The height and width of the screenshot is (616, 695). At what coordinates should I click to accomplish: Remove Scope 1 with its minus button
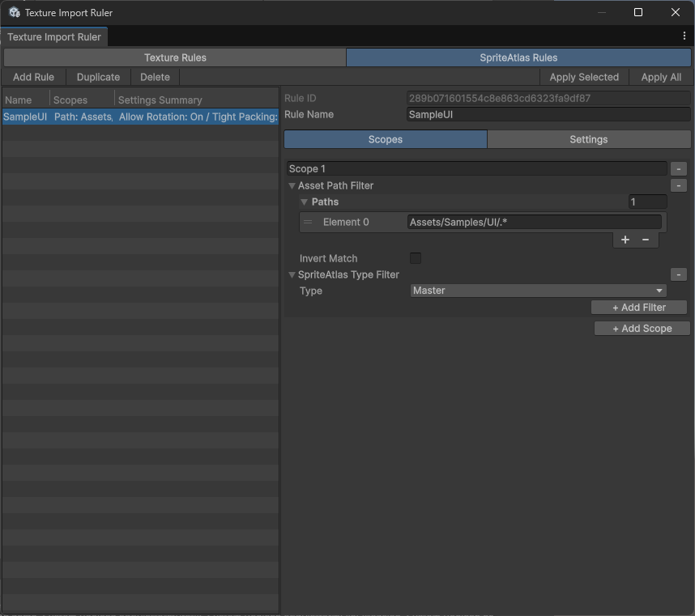(679, 168)
